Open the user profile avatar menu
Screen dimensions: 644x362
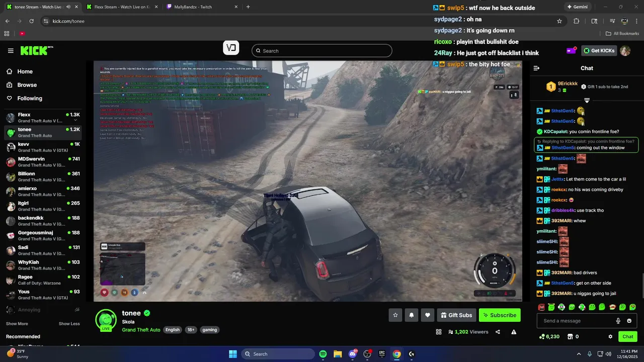[625, 51]
